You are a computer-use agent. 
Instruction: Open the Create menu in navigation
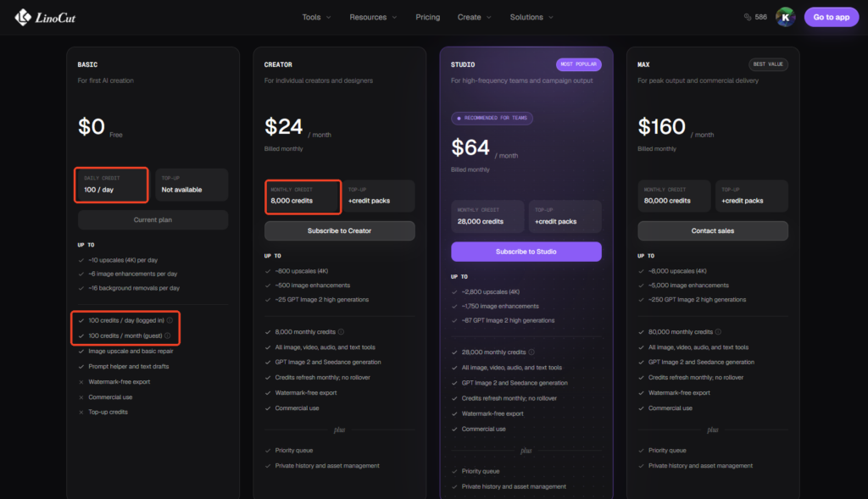coord(475,17)
